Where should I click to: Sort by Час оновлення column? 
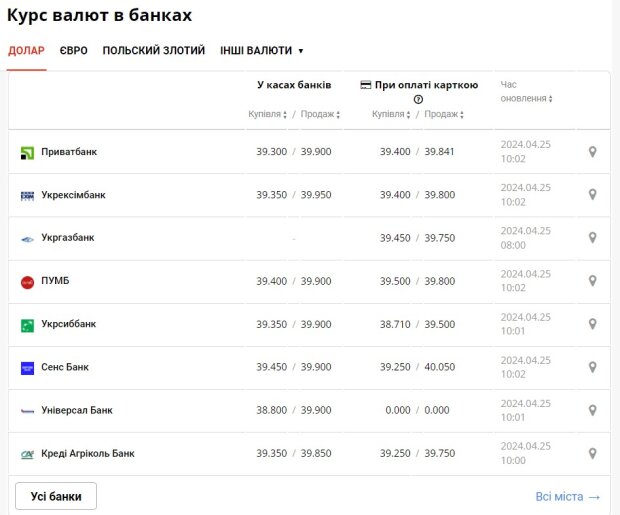coord(526,91)
